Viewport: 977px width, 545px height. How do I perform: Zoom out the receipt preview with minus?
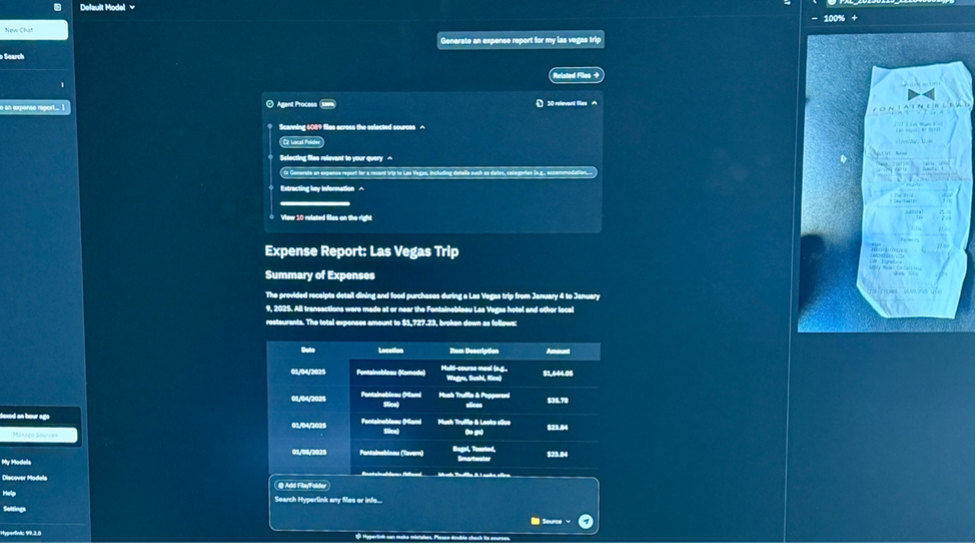[814, 19]
